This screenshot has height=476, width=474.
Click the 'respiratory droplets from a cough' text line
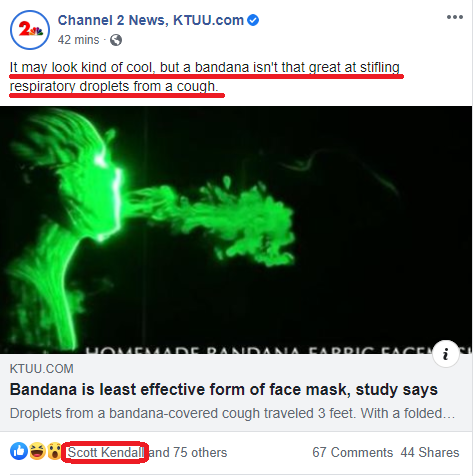click(x=114, y=86)
